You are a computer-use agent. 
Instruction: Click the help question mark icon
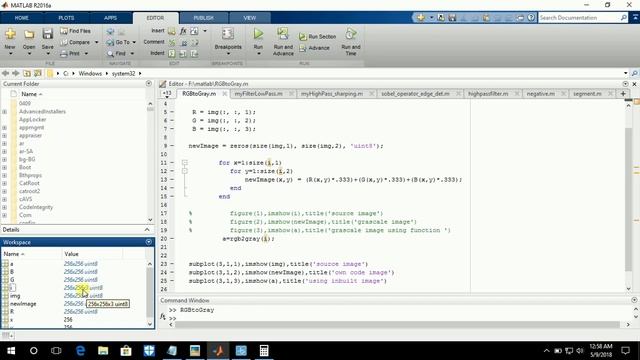[531, 18]
